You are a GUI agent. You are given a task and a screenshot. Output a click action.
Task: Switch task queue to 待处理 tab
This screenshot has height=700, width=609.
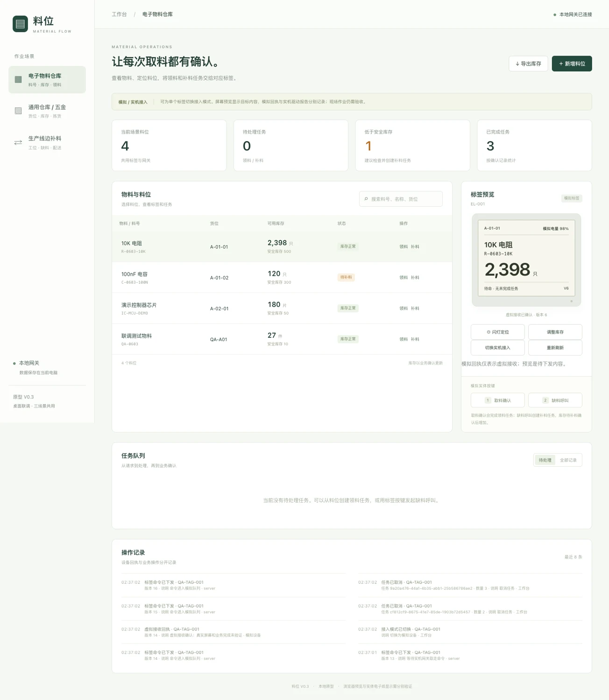point(545,460)
